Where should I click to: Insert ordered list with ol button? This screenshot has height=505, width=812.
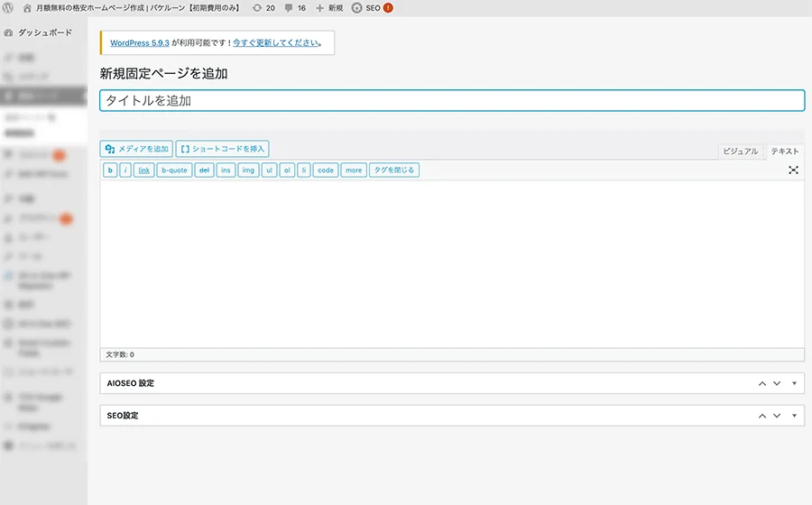[287, 170]
